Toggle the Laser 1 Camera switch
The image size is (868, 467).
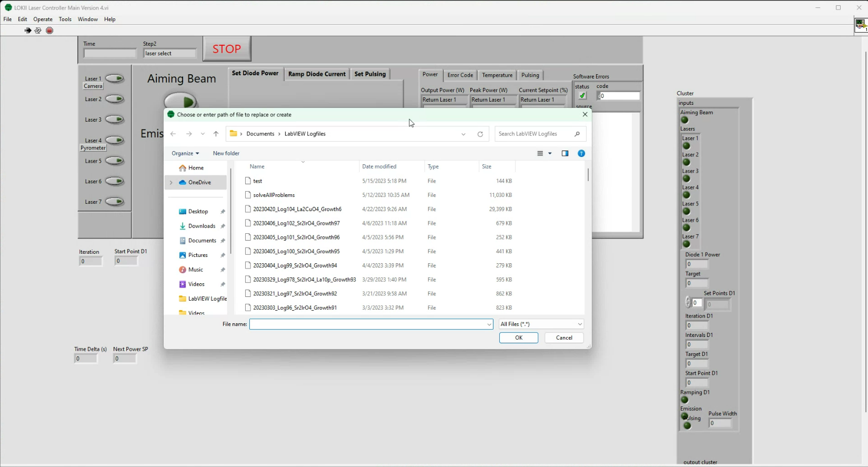[x=115, y=79]
